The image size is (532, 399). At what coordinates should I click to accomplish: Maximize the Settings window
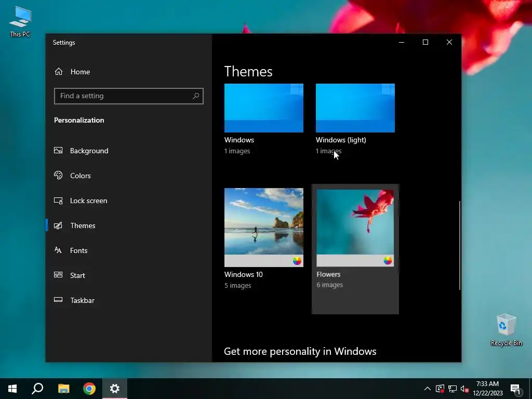(425, 42)
